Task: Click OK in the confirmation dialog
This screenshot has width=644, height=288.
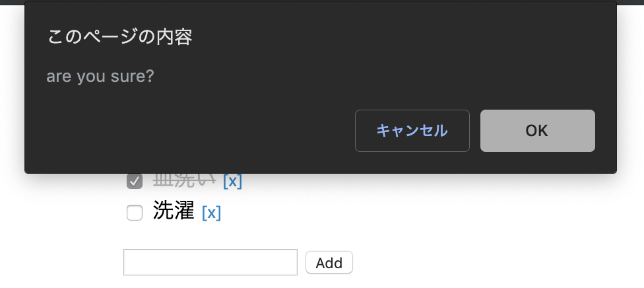Action: [x=537, y=131]
